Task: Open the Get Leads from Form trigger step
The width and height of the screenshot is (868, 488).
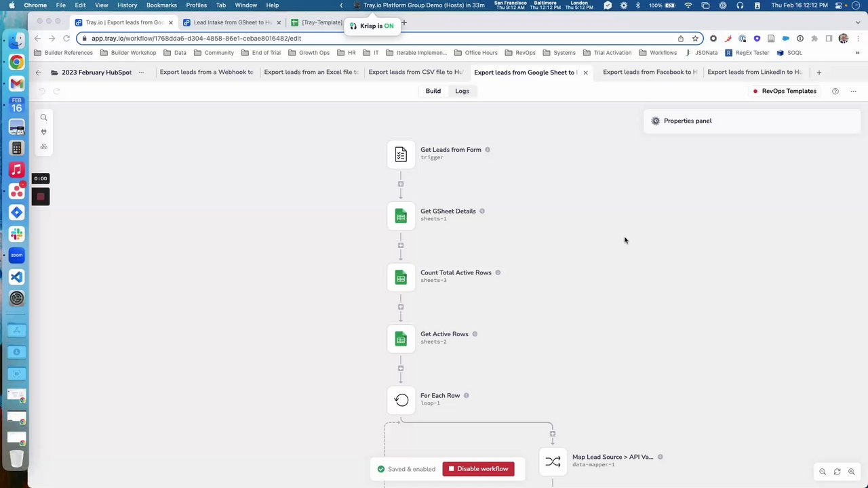Action: pos(401,154)
